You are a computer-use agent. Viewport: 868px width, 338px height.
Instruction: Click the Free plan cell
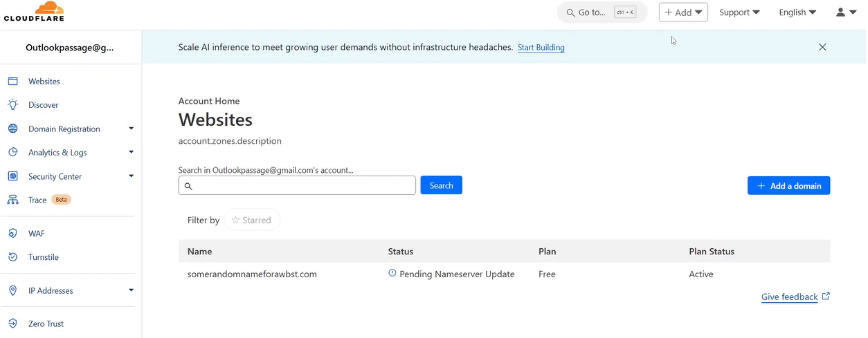(x=547, y=274)
